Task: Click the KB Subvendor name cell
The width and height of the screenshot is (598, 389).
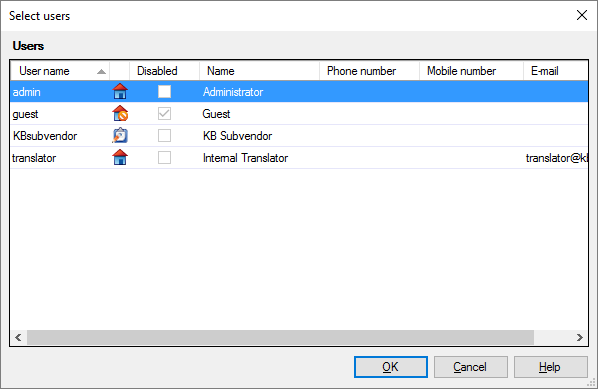Action: click(x=237, y=136)
